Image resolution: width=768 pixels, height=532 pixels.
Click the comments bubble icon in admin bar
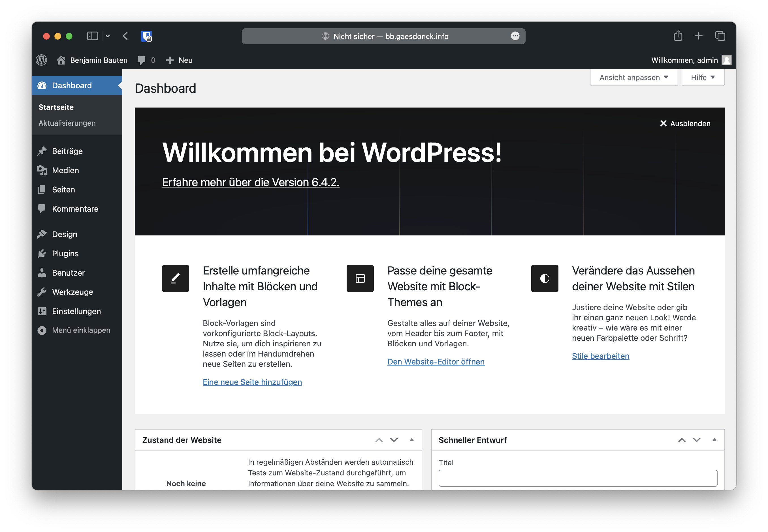pos(142,60)
